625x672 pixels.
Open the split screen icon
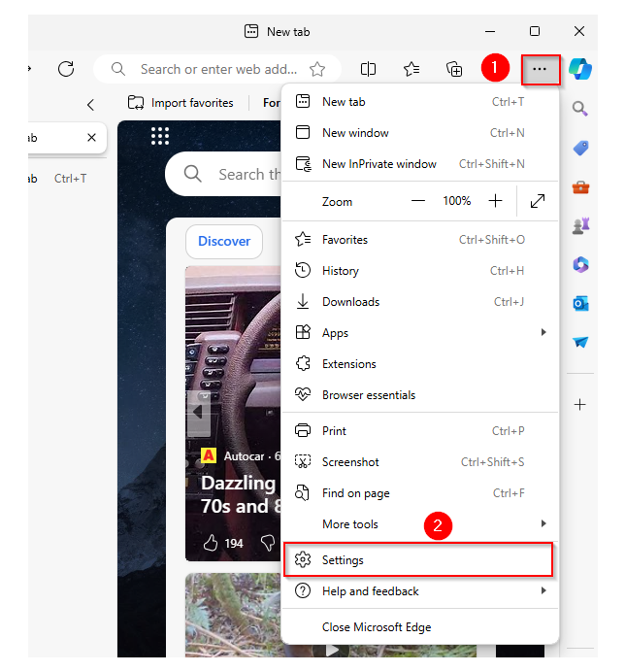tap(368, 69)
